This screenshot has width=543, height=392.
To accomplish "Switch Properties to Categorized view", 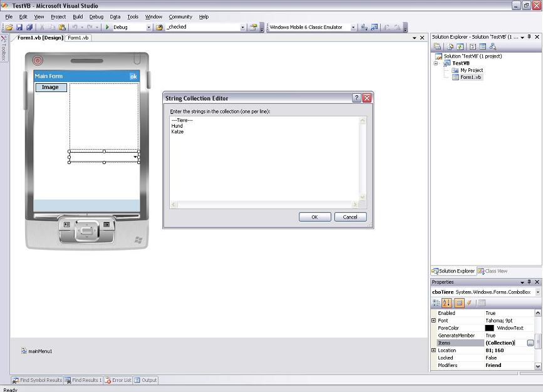I will pos(437,303).
